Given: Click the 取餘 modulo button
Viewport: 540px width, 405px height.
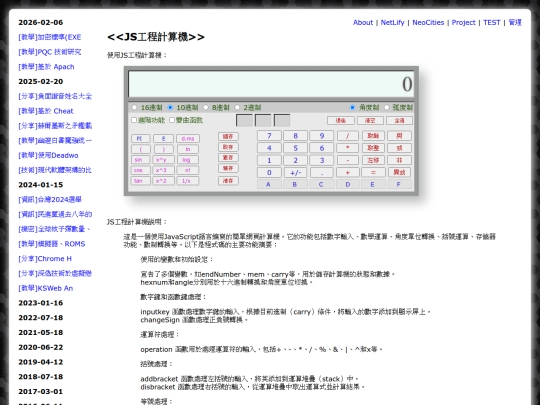Looking at the screenshot, I should click(x=373, y=136).
